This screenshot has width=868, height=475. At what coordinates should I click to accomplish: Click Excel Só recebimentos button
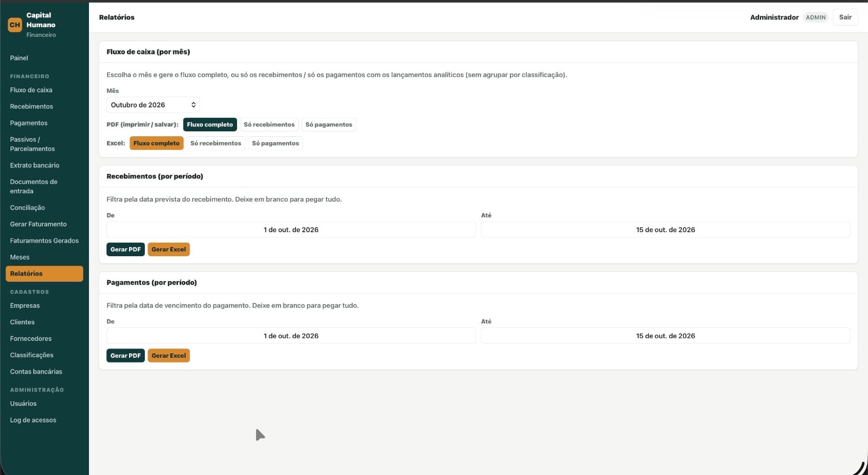216,143
